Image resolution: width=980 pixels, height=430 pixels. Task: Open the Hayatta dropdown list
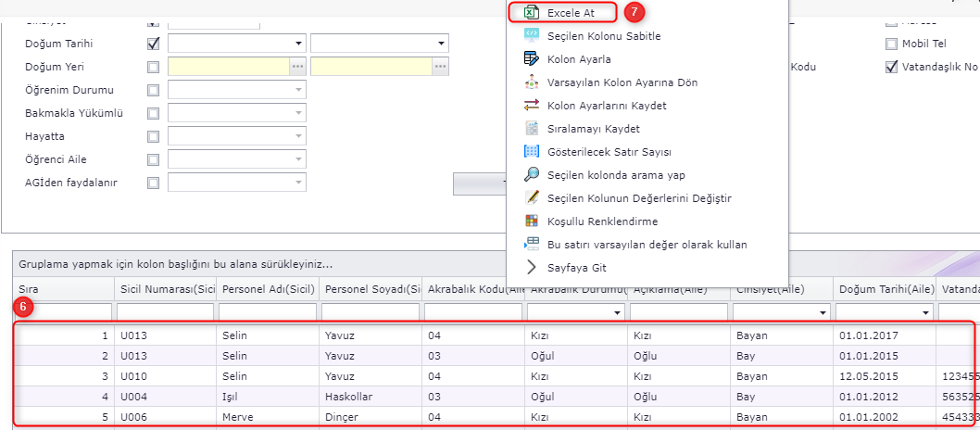click(298, 136)
